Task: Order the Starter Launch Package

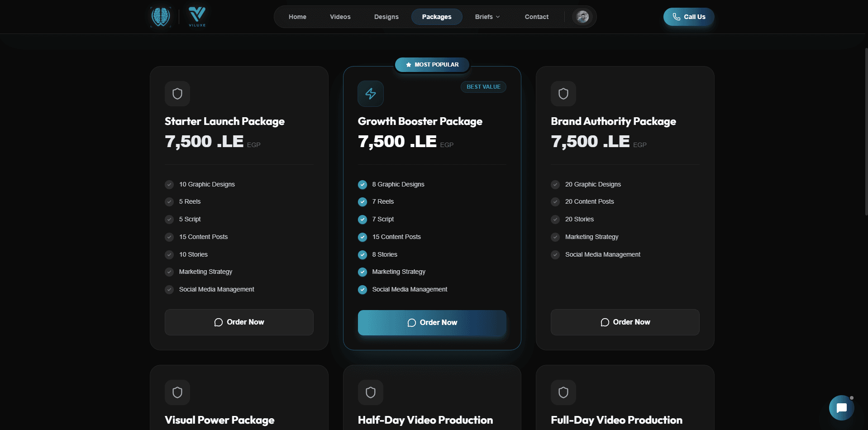Action: pos(239,322)
